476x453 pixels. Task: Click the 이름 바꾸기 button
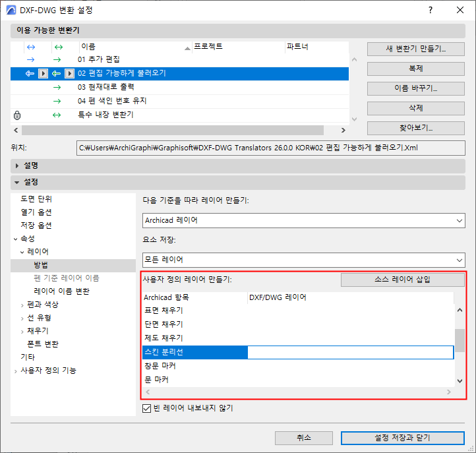click(415, 88)
